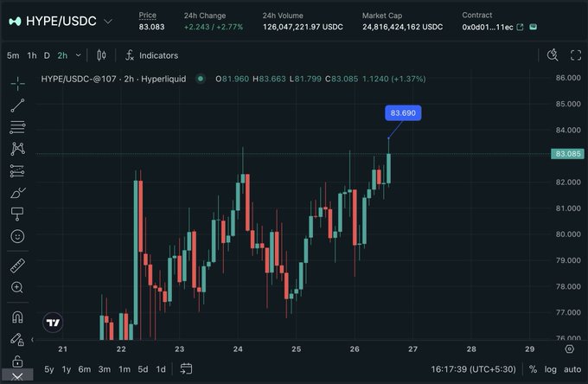Open the emoji icons tool
588x384 pixels.
point(17,236)
